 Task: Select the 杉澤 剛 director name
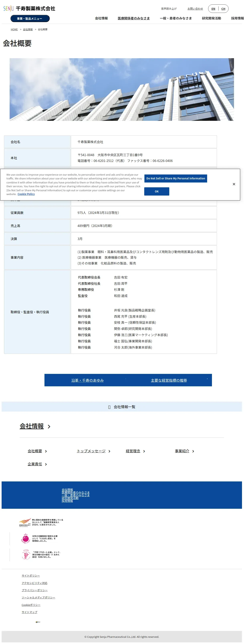pyautogui.click(x=119, y=290)
